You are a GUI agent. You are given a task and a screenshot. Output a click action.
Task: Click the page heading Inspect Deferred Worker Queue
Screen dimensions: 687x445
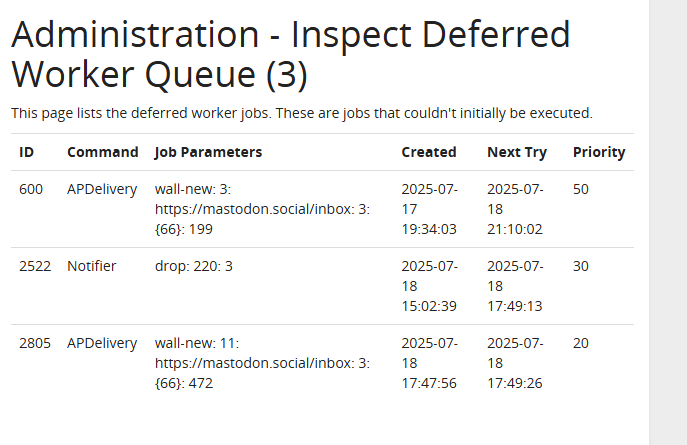point(290,54)
